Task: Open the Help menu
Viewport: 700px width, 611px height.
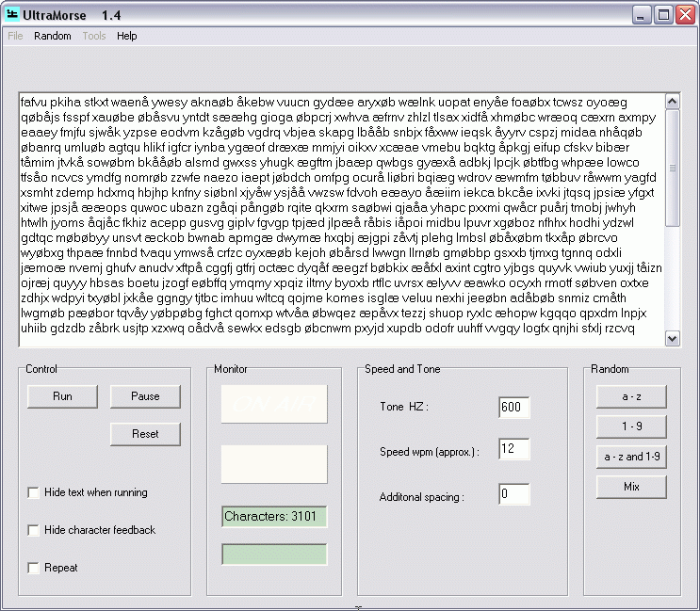Action: point(127,36)
